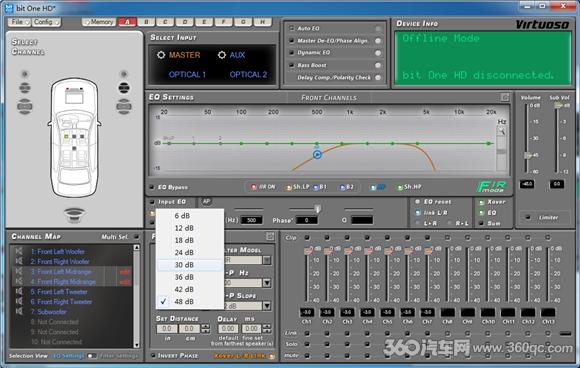The height and width of the screenshot is (368, 580).
Task: Click the EQ graph zoom magnifier
Action: point(502,131)
